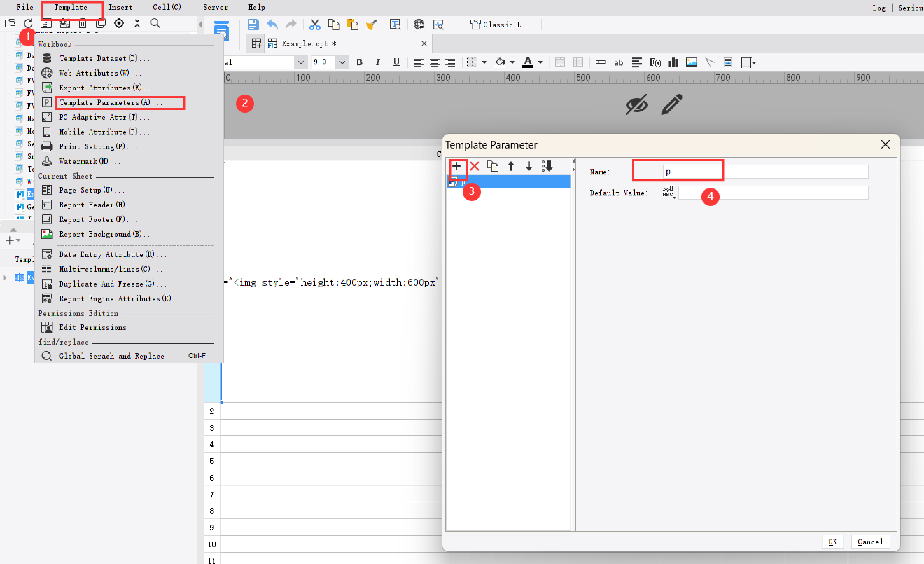Move the parameter up with the arrow icon
This screenshot has height=564, width=924.
coord(511,166)
